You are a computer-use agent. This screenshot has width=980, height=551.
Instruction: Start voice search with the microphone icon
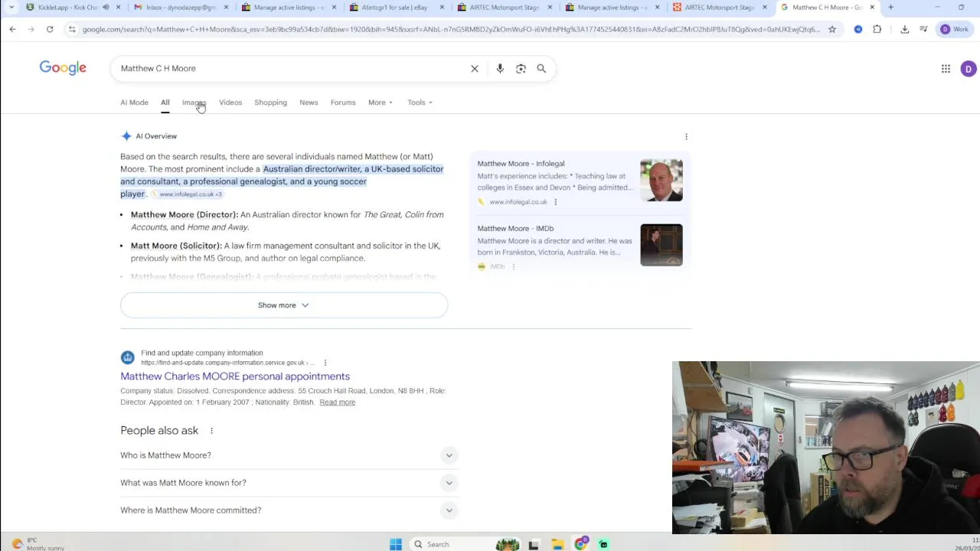tap(500, 69)
